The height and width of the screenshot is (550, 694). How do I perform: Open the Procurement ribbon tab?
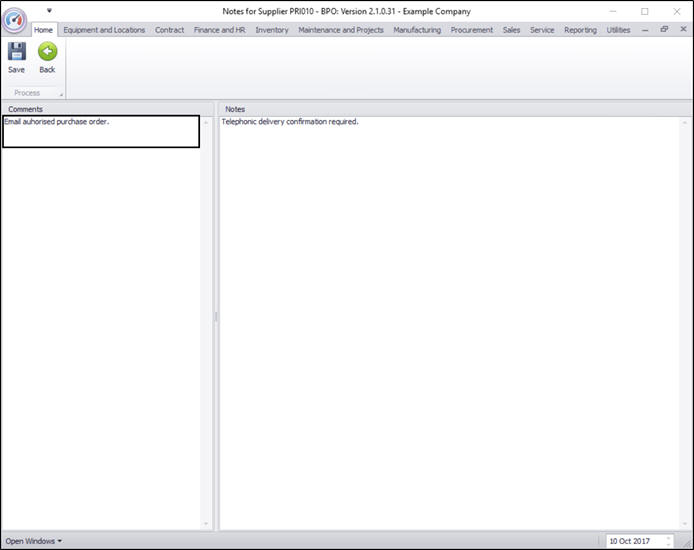click(x=472, y=30)
